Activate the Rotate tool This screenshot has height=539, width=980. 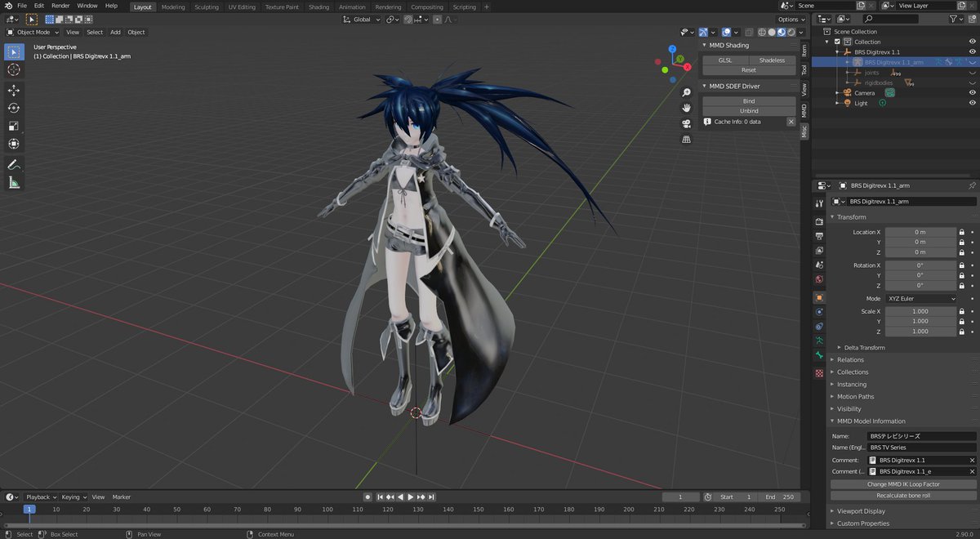(14, 108)
